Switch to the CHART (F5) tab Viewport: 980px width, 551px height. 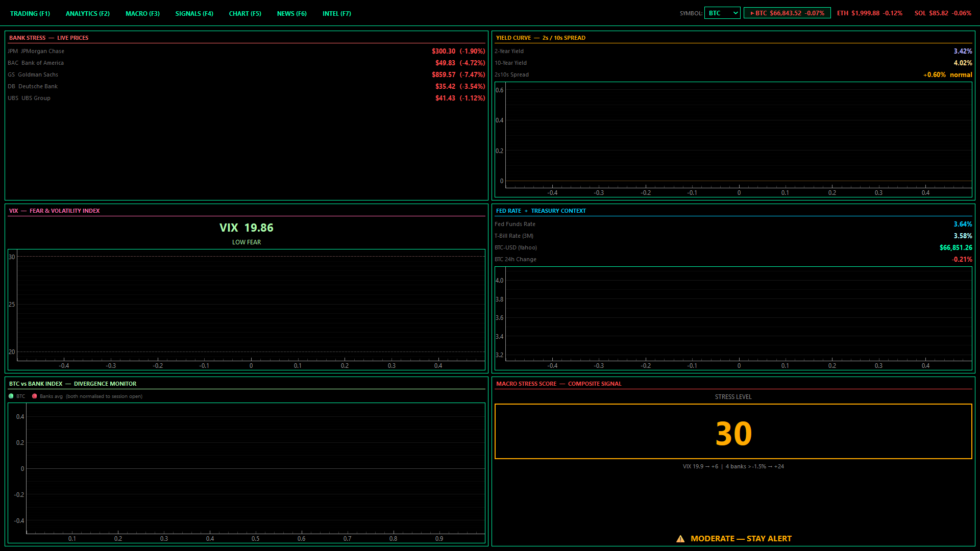tap(245, 14)
